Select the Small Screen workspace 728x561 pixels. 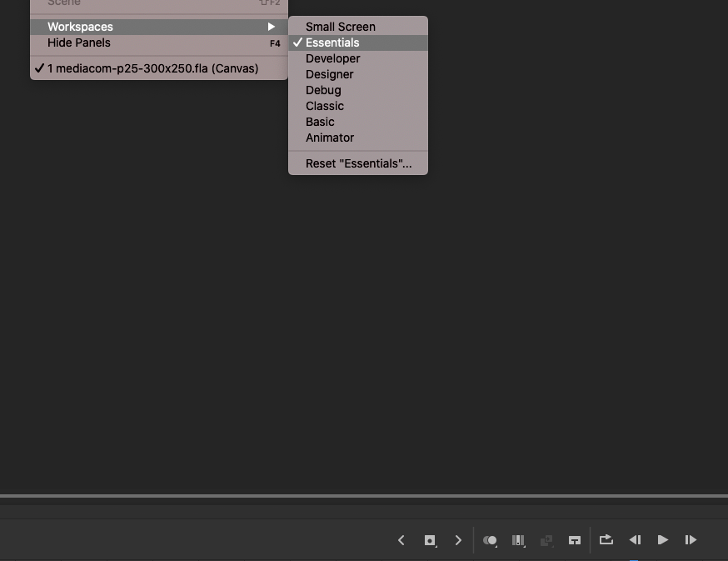(x=340, y=27)
